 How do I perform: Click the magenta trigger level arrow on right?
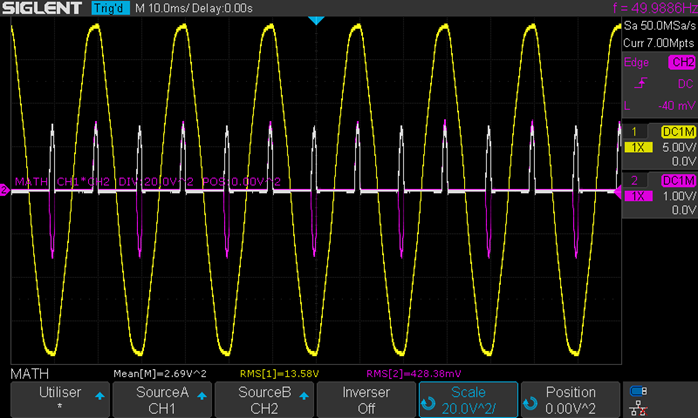[x=617, y=192]
